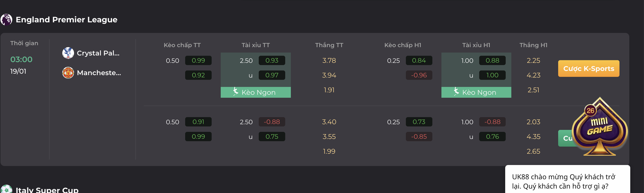The width and height of the screenshot is (644, 193).
Task: Click the Cược K-Sports button
Action: click(x=589, y=68)
